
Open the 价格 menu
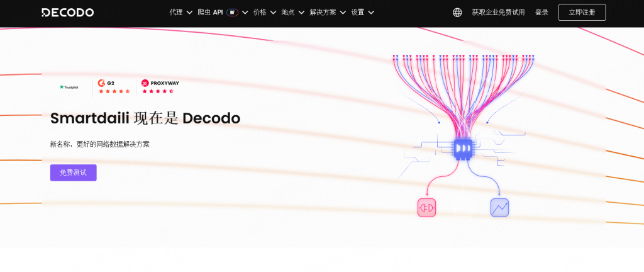pos(260,13)
